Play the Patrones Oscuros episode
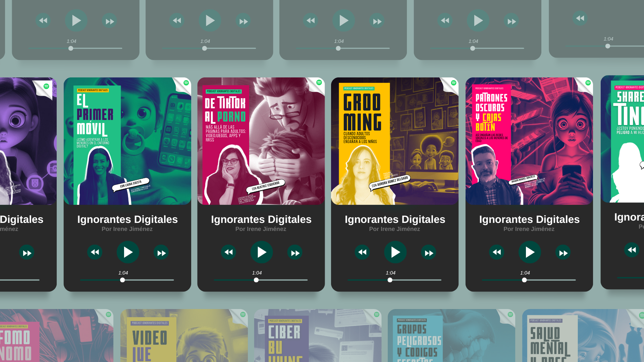Viewport: 644px width, 362px height. 530,252
